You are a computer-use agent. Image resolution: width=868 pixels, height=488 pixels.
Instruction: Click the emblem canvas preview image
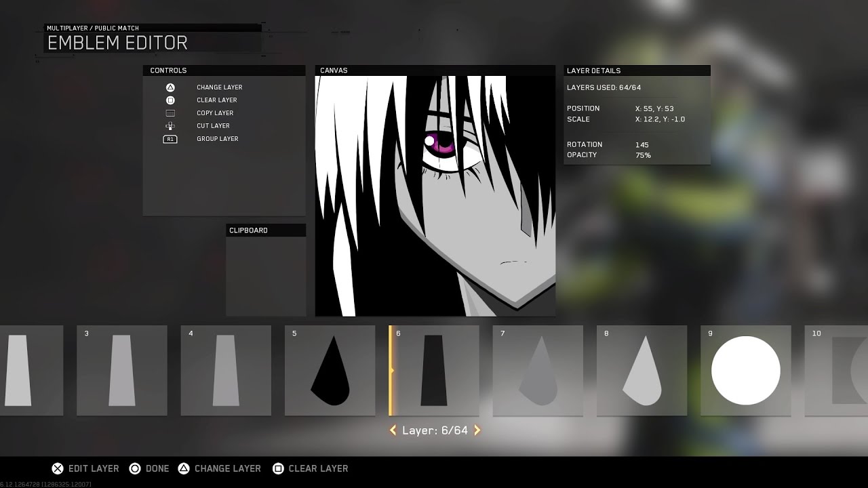[435, 197]
